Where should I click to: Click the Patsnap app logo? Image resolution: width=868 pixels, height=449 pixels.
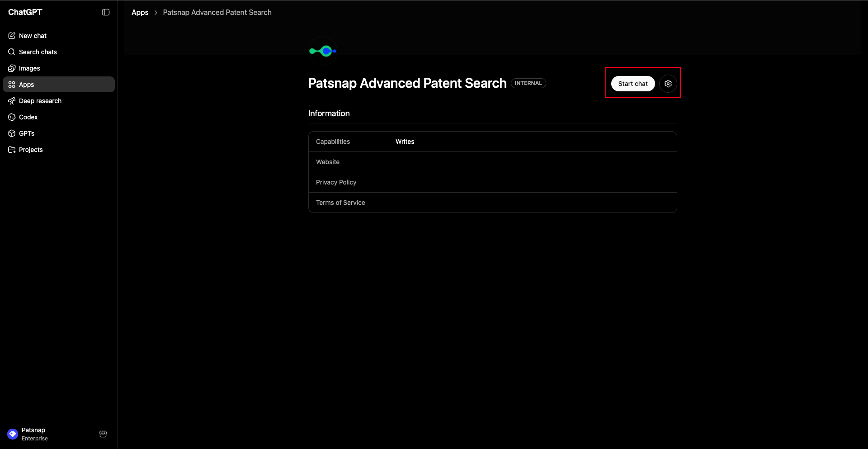(x=322, y=51)
